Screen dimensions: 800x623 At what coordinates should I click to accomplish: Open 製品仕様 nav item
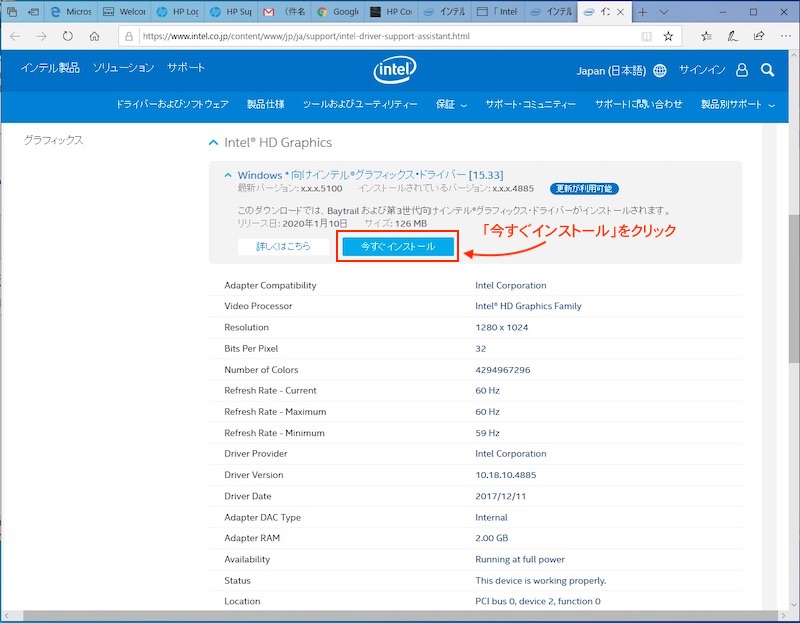pos(265,104)
